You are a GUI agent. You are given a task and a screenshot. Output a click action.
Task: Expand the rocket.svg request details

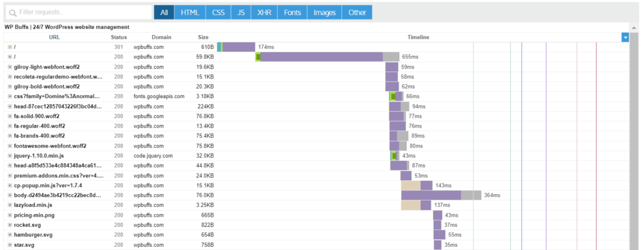pyautogui.click(x=10, y=225)
